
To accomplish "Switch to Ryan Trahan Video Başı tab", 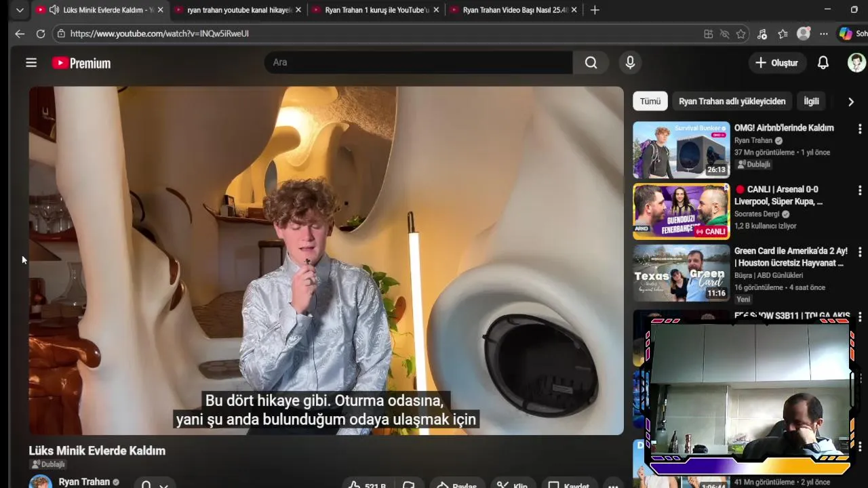I will click(x=515, y=10).
